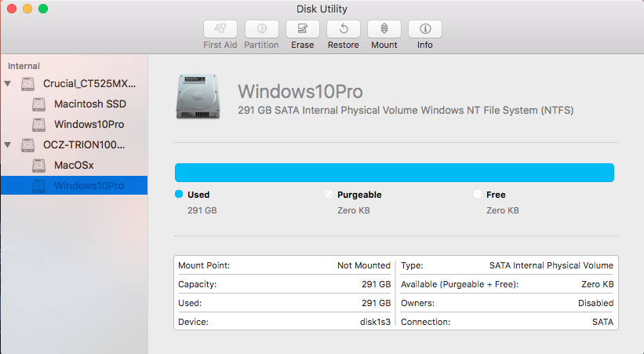644x354 pixels.
Task: Select highlighted Windows10Pro under OCZ-TRION100
Action: (74, 185)
